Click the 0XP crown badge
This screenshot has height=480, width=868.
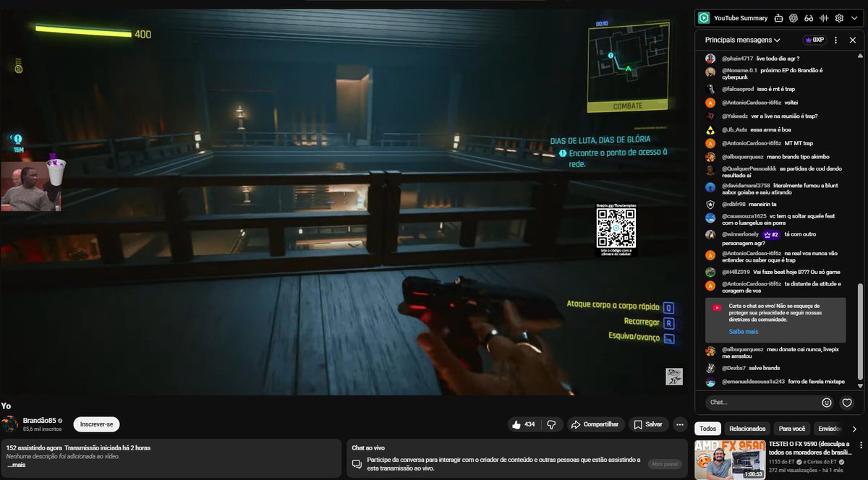(x=814, y=40)
